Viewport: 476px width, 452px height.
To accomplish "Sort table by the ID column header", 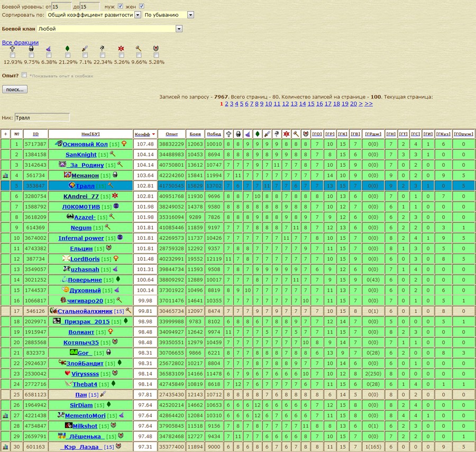I will [35, 134].
